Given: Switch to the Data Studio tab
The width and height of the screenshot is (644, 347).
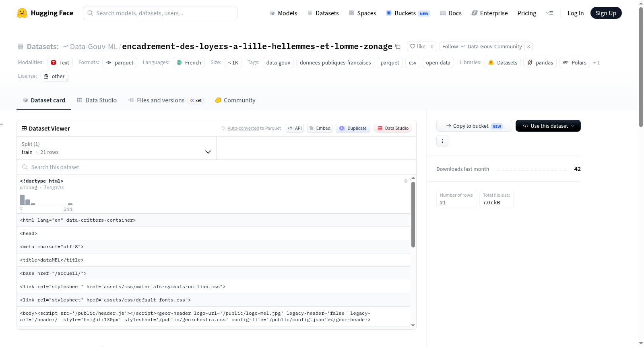Looking at the screenshot, I should [x=97, y=100].
